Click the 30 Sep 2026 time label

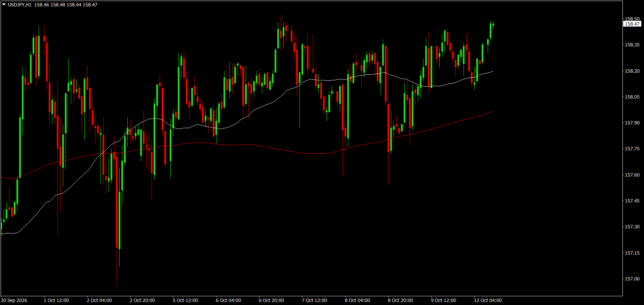tap(14, 300)
